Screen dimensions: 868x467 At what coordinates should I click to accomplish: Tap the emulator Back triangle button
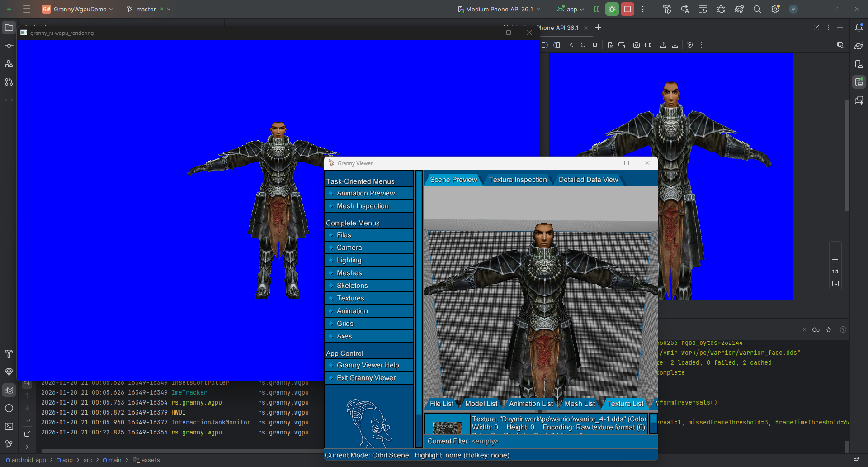[x=571, y=45]
